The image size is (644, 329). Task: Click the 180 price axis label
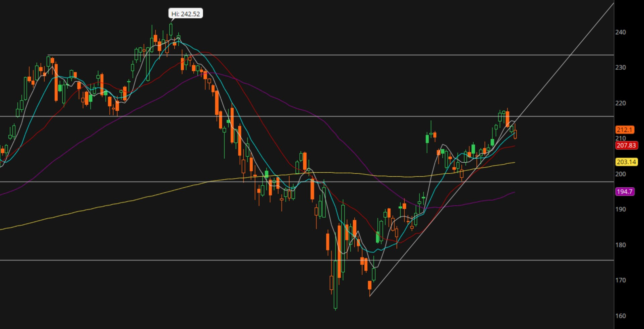tap(621, 245)
